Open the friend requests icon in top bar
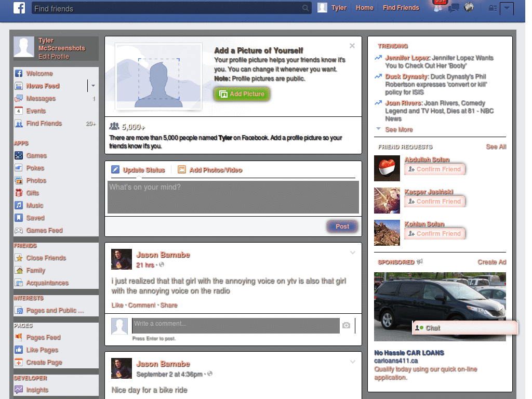The width and height of the screenshot is (532, 399). [438, 7]
